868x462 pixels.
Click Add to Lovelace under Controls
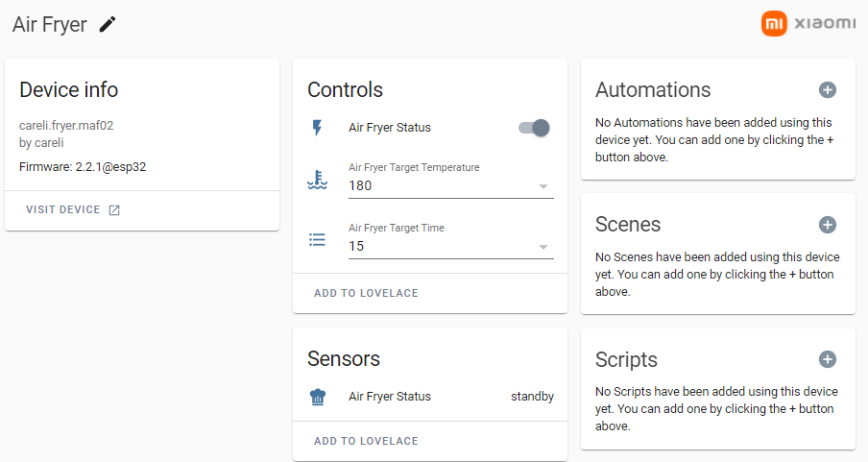(366, 293)
